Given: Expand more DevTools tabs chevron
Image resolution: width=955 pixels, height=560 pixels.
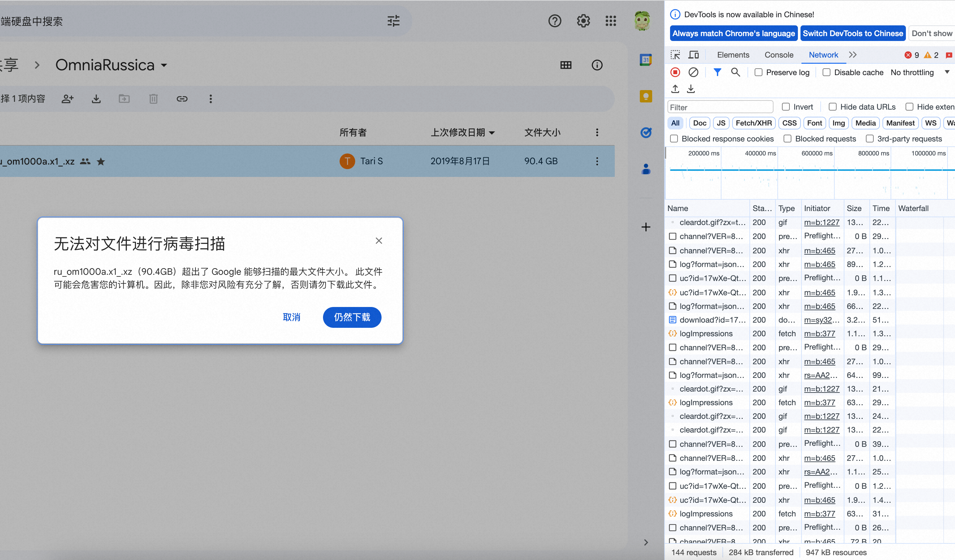Looking at the screenshot, I should (x=853, y=55).
